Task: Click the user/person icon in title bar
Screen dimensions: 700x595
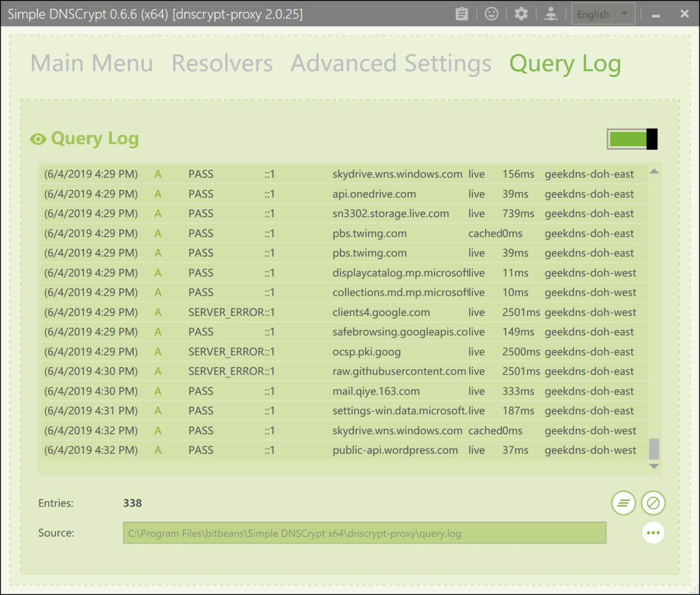Action: click(x=550, y=13)
